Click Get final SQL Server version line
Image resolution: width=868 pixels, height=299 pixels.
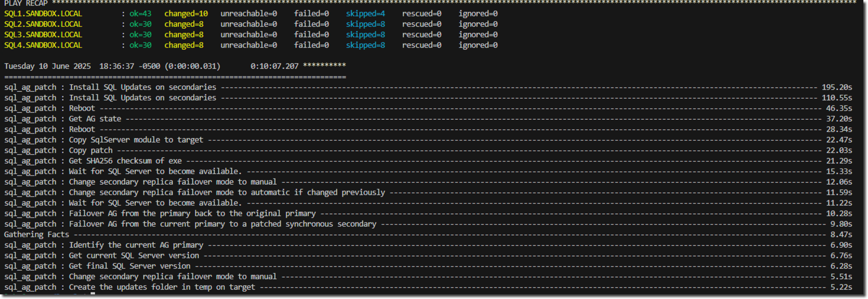[428, 266]
